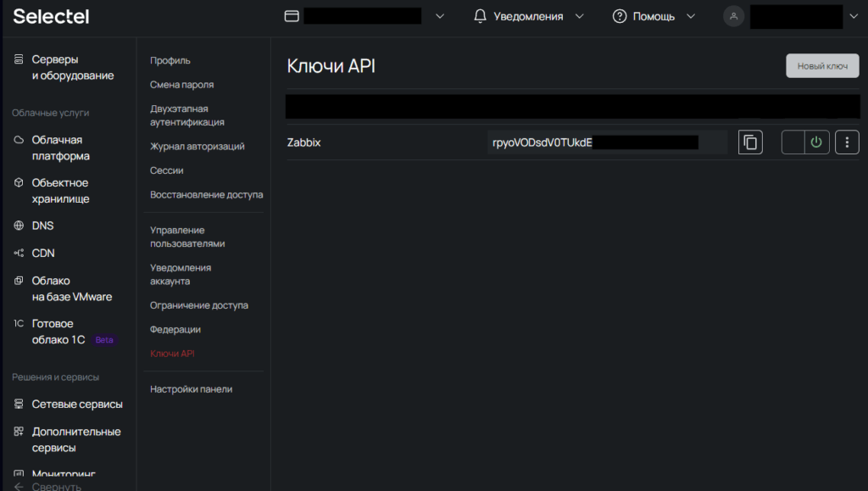Open CDN section
The height and width of the screenshot is (491, 868).
(x=43, y=253)
